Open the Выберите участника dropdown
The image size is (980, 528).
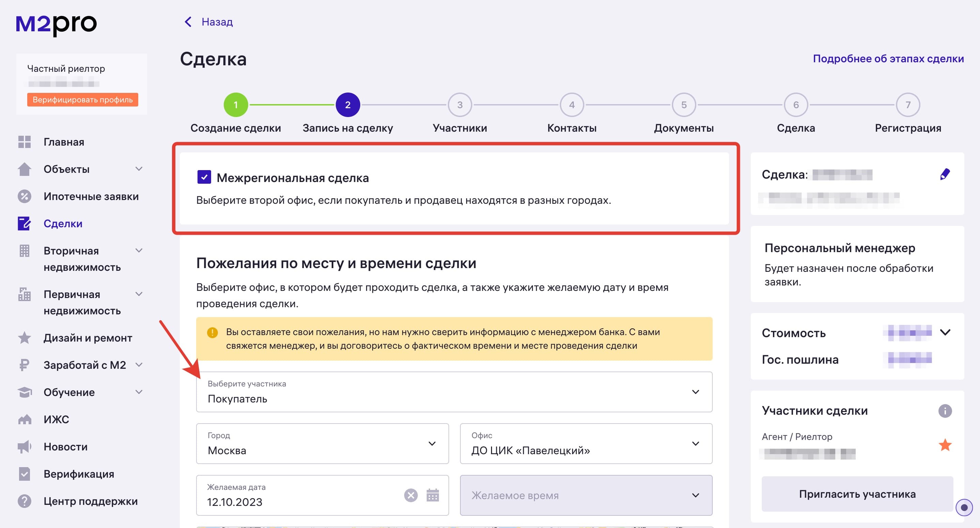[454, 392]
